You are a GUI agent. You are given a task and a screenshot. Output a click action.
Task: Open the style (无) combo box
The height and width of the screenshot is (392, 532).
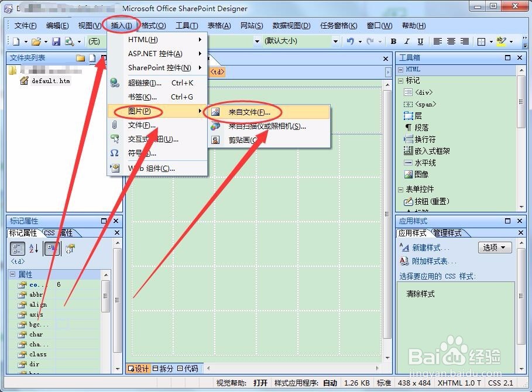click(97, 42)
